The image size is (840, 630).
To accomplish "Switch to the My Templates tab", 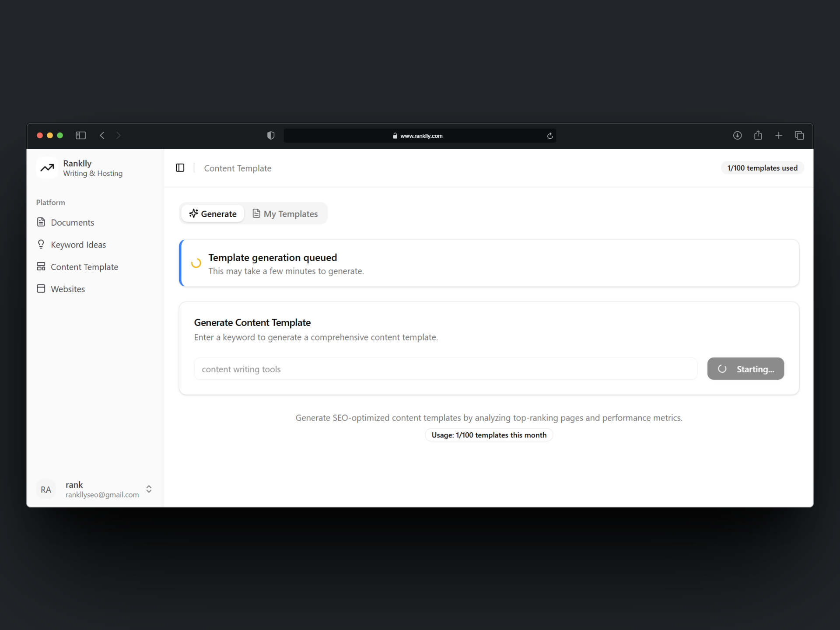I will coord(285,213).
